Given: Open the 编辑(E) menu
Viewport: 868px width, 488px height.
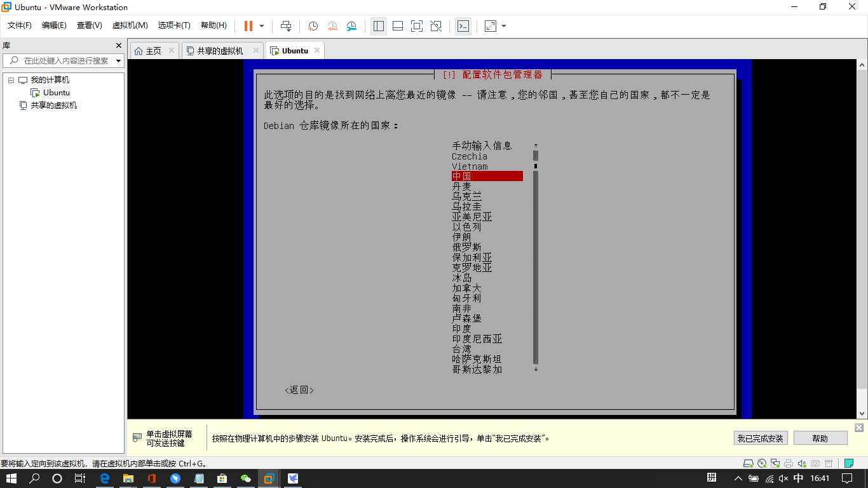Looking at the screenshot, I should point(54,25).
